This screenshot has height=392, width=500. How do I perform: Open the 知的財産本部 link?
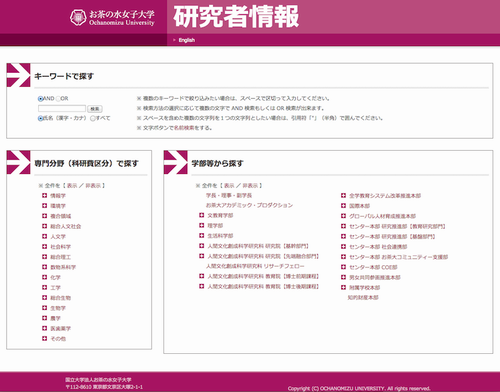pyautogui.click(x=363, y=297)
